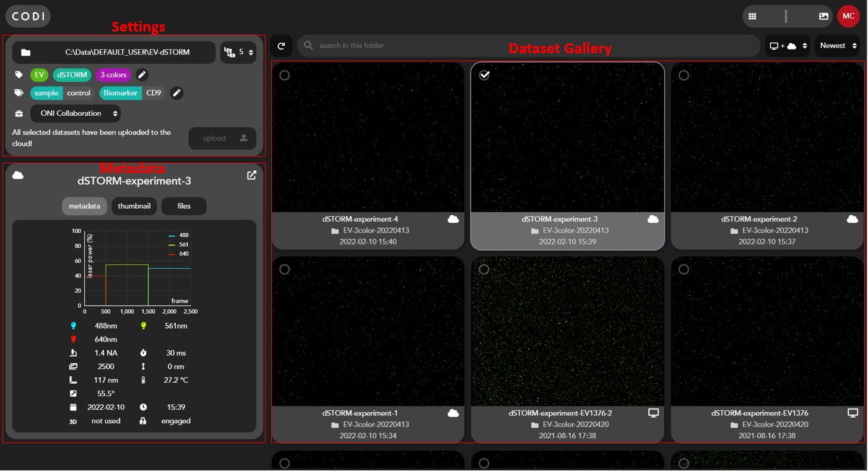The width and height of the screenshot is (868, 471).
Task: Deselect the dSTORM-experiment-3 dataset checkbox
Action: [484, 76]
